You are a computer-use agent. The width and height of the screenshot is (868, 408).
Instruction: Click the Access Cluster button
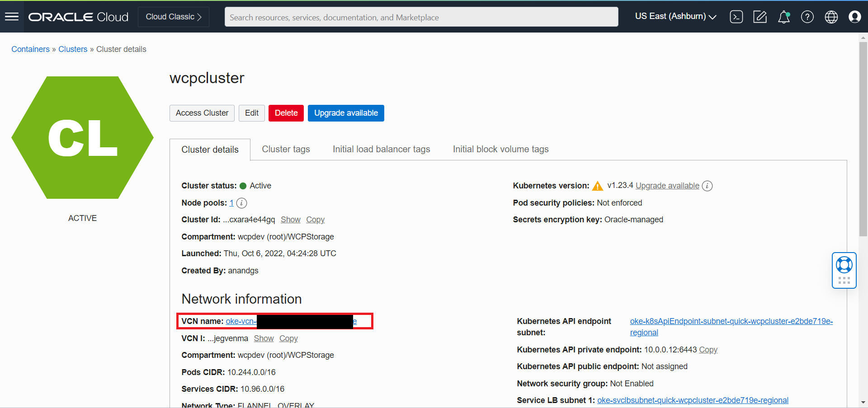(202, 113)
